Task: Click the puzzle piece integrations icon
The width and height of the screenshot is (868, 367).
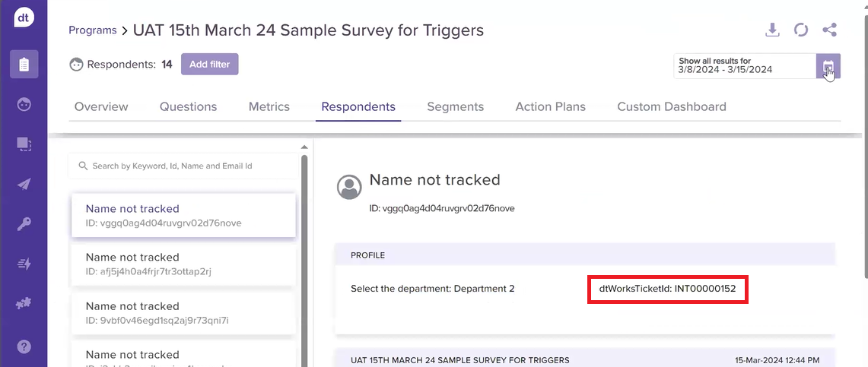Action: pos(24,303)
